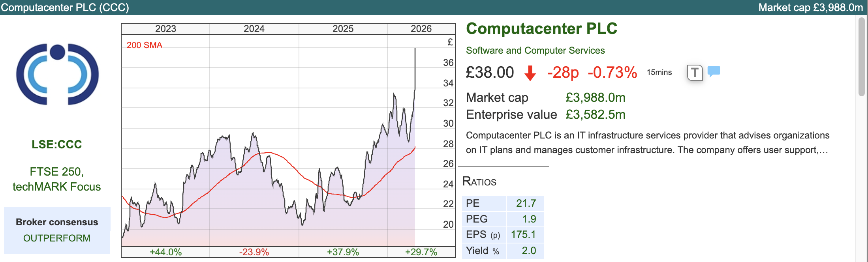Open the blue chat bubble icon

[714, 71]
